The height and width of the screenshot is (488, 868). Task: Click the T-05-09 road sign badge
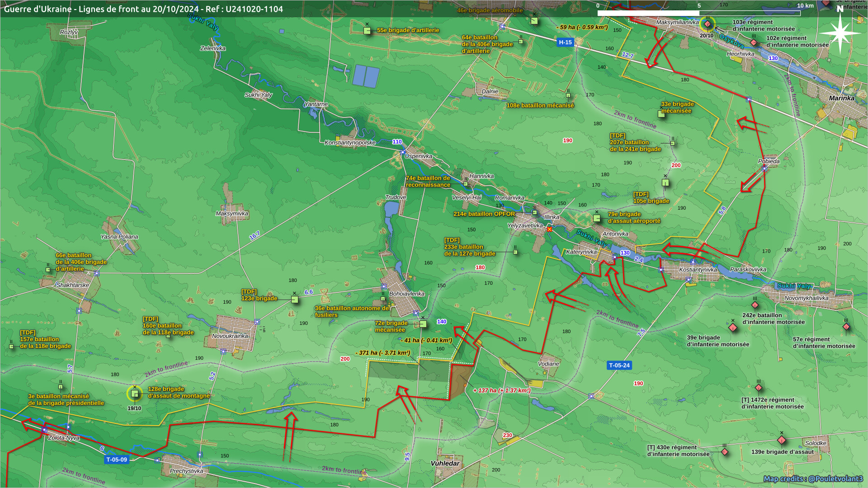tap(117, 460)
